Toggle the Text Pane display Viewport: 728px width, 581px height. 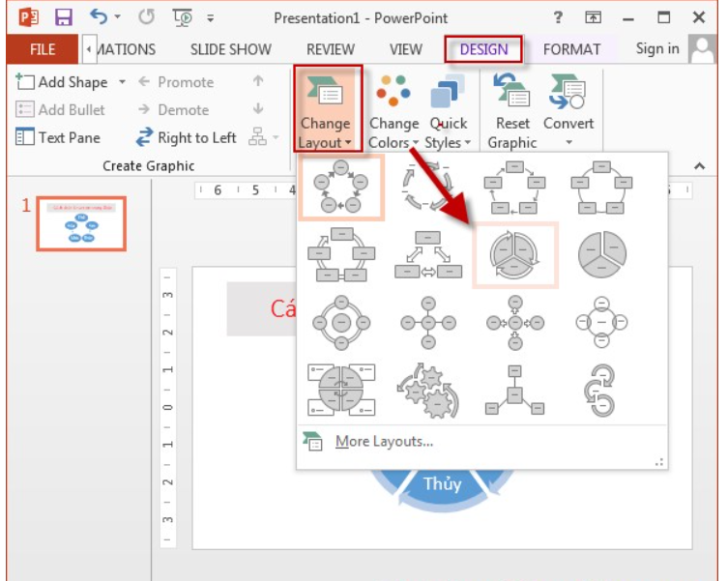point(58,137)
